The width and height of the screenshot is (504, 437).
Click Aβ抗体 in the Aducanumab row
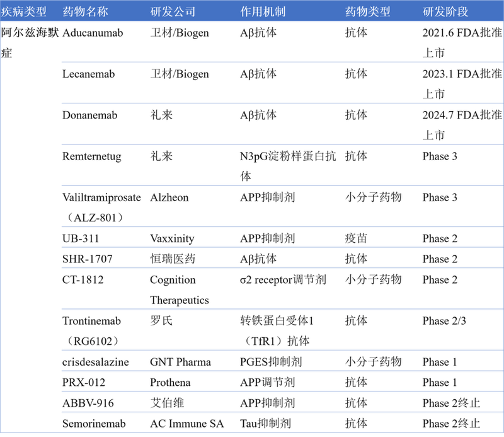(x=258, y=33)
